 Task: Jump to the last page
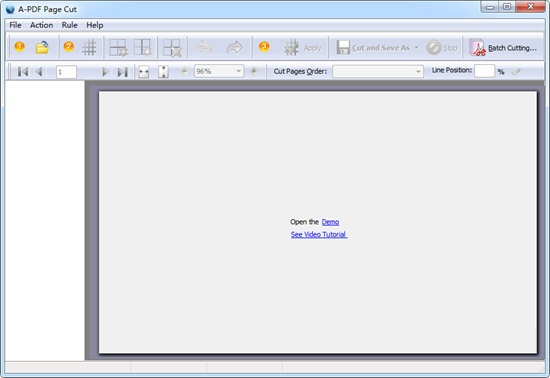pos(122,72)
